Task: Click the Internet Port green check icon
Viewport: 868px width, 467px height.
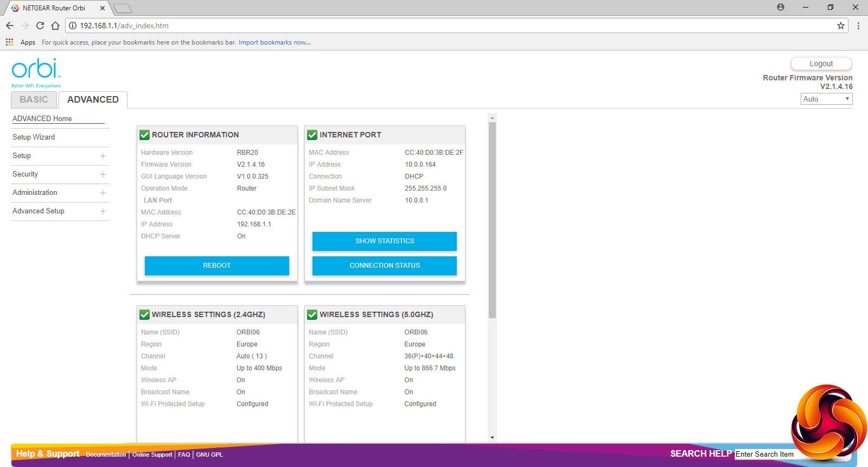Action: tap(312, 135)
